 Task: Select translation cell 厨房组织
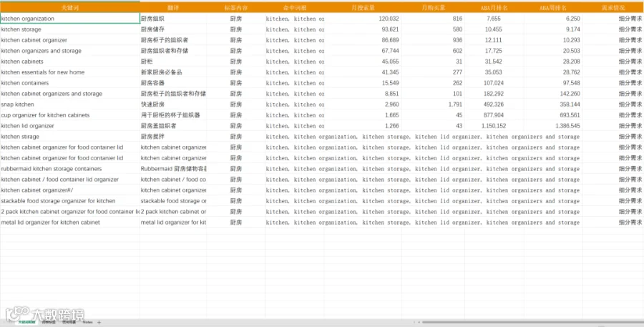(173, 19)
